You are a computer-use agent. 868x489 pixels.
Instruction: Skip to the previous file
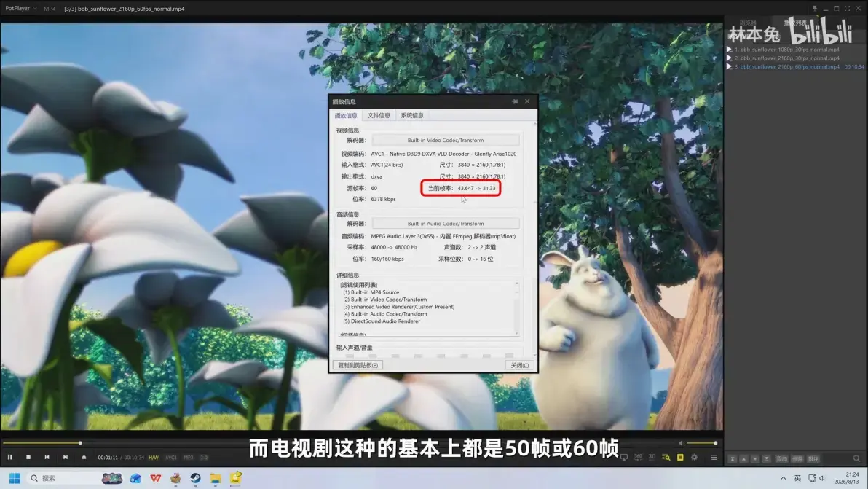pyautogui.click(x=47, y=458)
